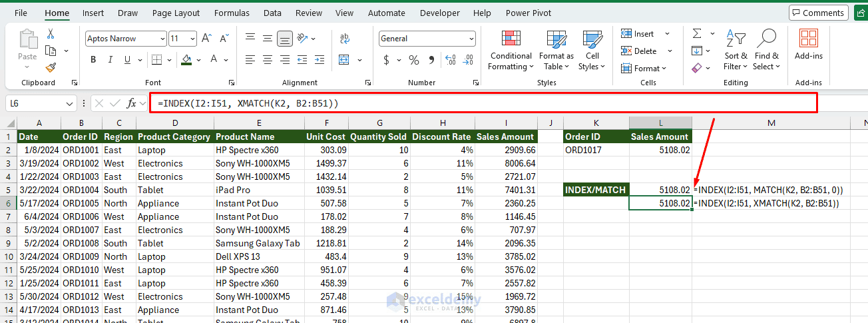This screenshot has width=868, height=323.
Task: Open the Insert tab
Action: coord(93,13)
